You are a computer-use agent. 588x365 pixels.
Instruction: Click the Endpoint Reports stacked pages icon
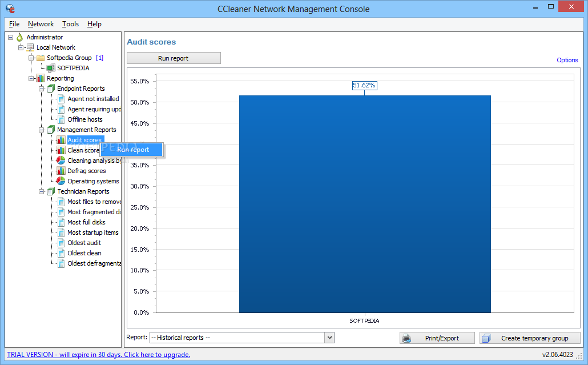coord(51,89)
